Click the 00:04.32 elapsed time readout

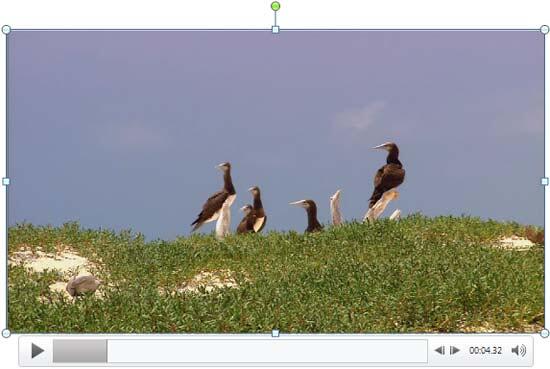click(485, 350)
